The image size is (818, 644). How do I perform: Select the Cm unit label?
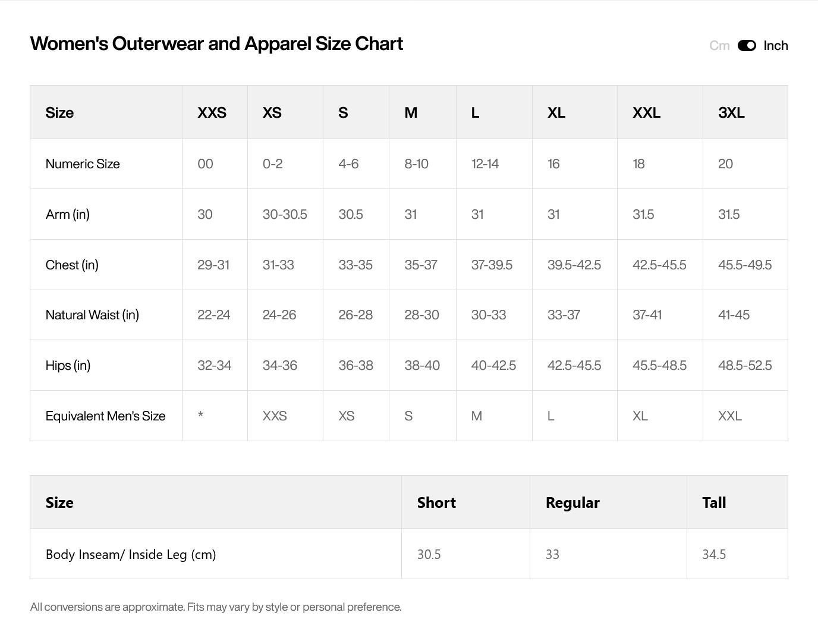[719, 46]
